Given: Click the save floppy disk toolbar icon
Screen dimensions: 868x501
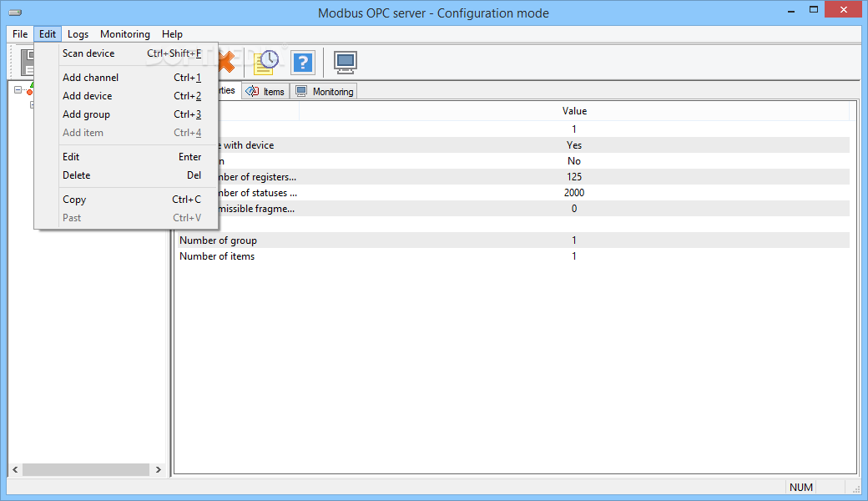Looking at the screenshot, I should coord(27,62).
